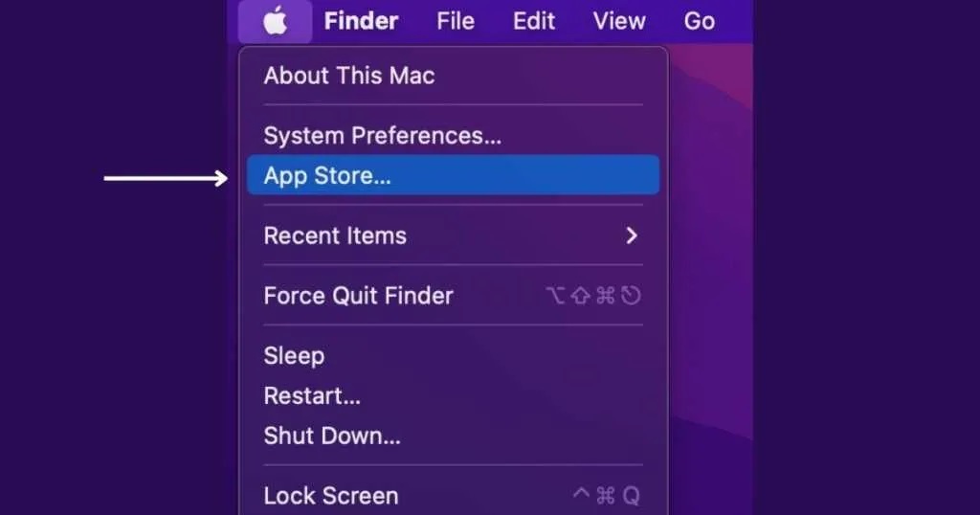Image resolution: width=980 pixels, height=515 pixels.
Task: Click the white arrow pointing at App Store
Action: pos(166,178)
